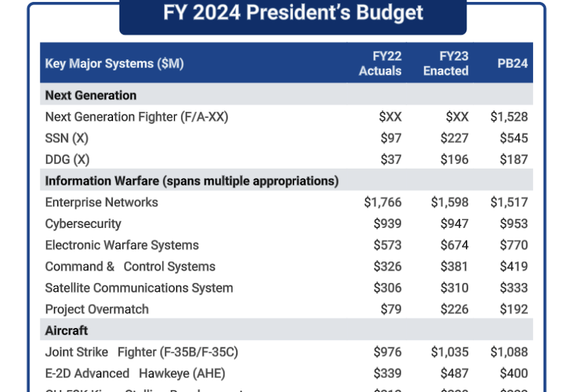Screen dimensions: 588x392
Task: Select the DDG (X) FY23 value $196
Action: click(454, 160)
